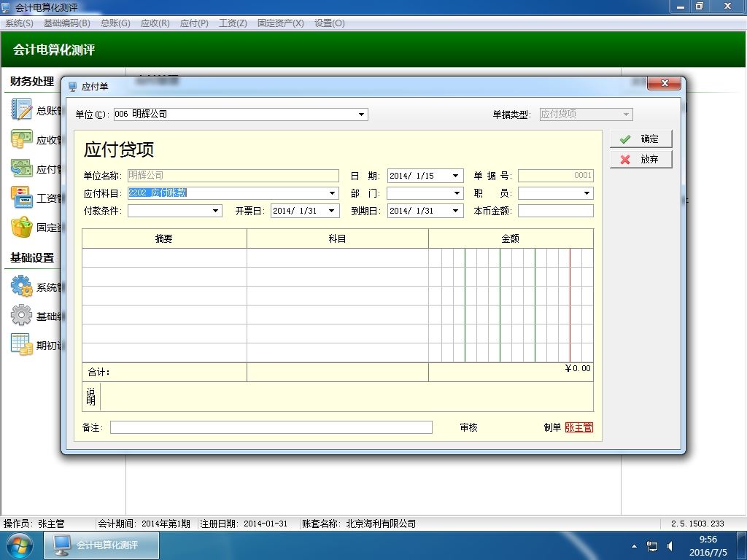Click first row cell under 科目 column
Viewport: 747px width, 560px height.
tap(338, 257)
